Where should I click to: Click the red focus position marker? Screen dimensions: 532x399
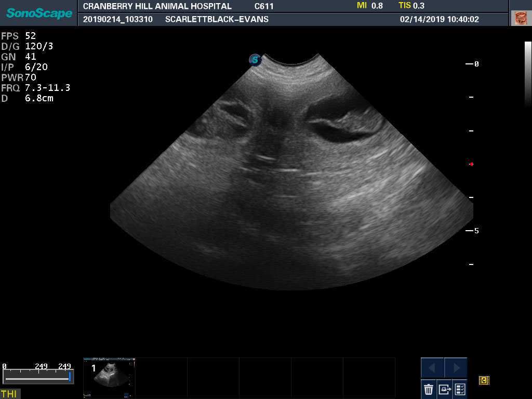471,164
